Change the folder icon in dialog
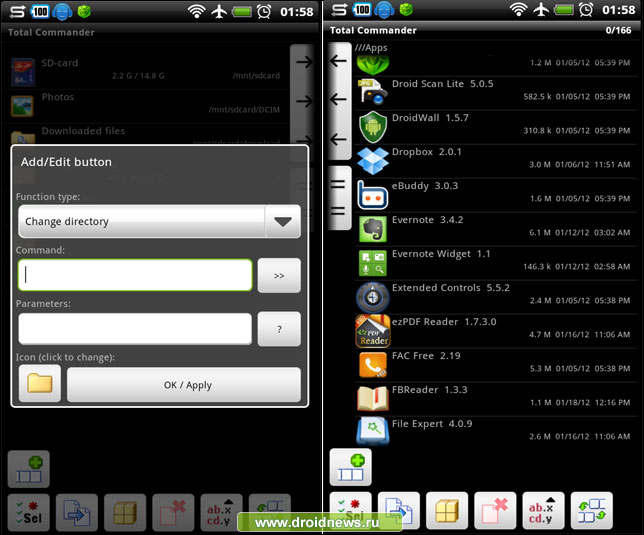Image resolution: width=644 pixels, height=535 pixels. 40,383
